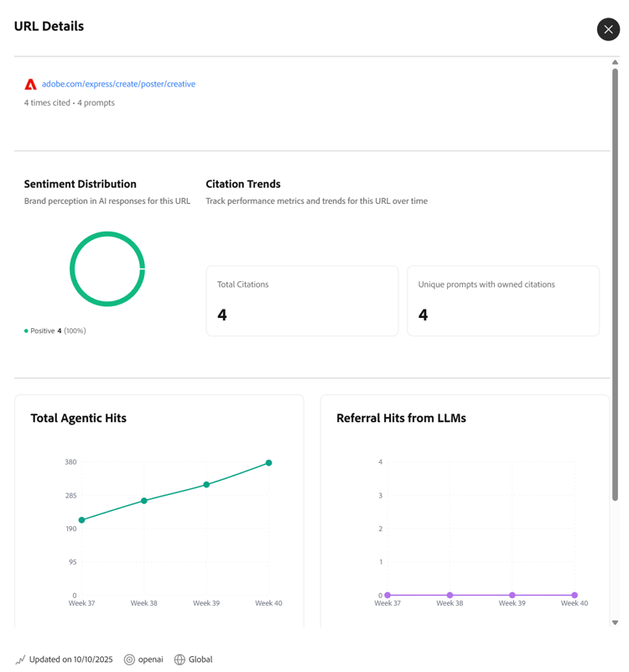
Task: Click the Week 40 point on Agentic Hits
Action: click(x=268, y=463)
